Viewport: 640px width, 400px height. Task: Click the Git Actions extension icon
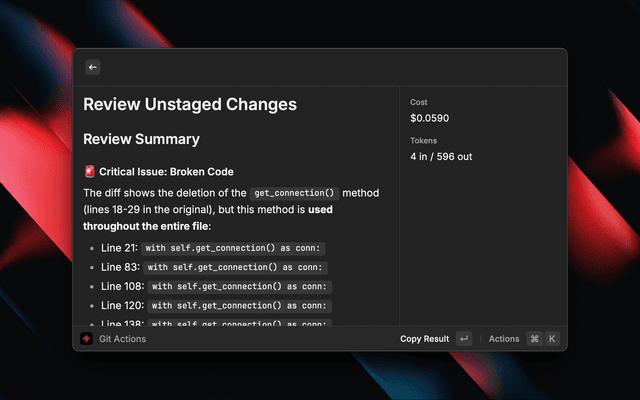click(87, 339)
